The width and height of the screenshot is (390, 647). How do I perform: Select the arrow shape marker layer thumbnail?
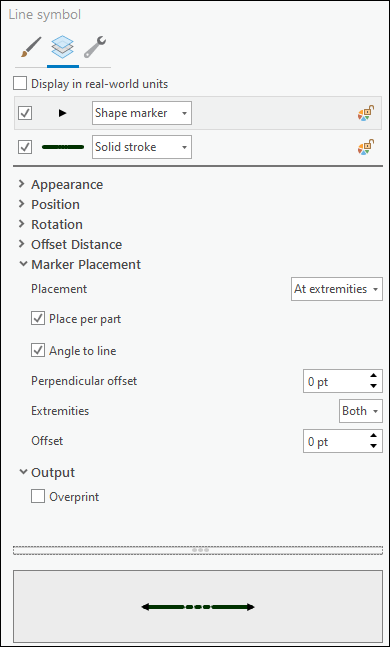pyautogui.click(x=62, y=113)
